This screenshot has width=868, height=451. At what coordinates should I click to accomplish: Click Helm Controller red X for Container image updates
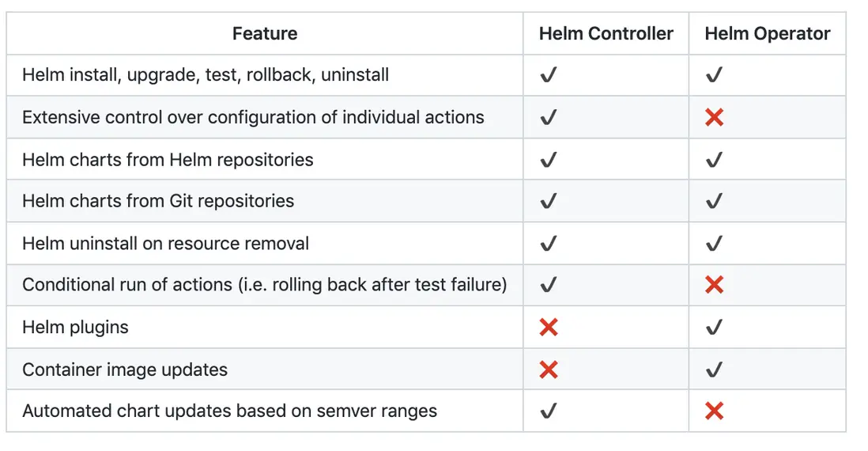pyautogui.click(x=548, y=370)
